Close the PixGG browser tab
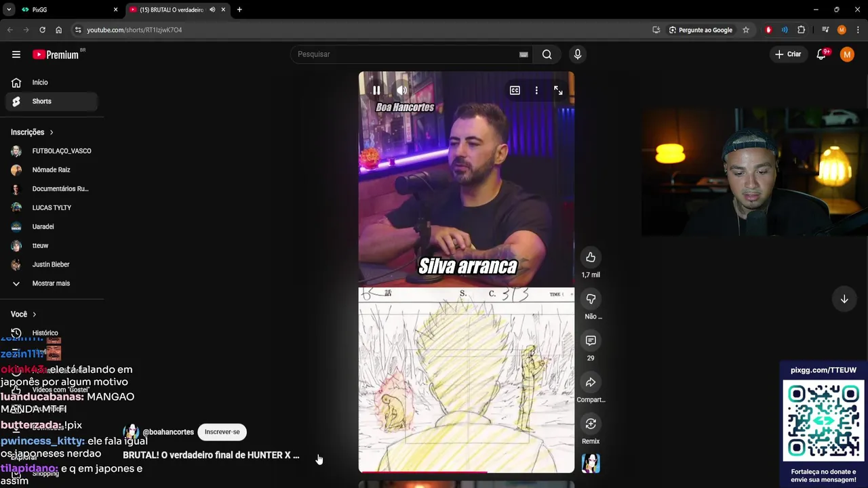 coord(115,9)
